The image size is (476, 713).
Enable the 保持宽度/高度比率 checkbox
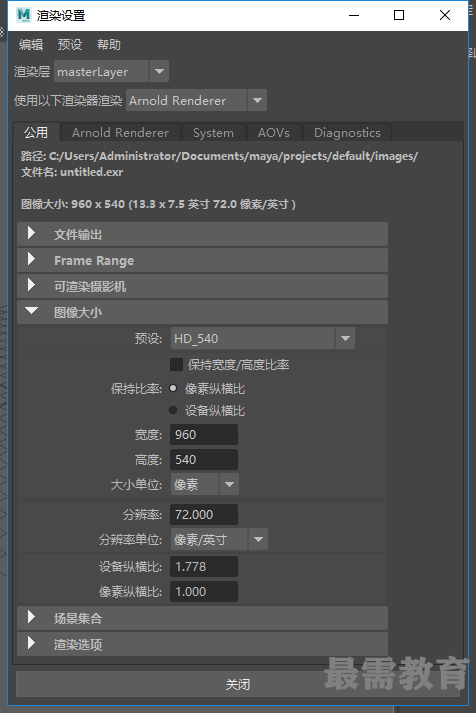pos(176,365)
